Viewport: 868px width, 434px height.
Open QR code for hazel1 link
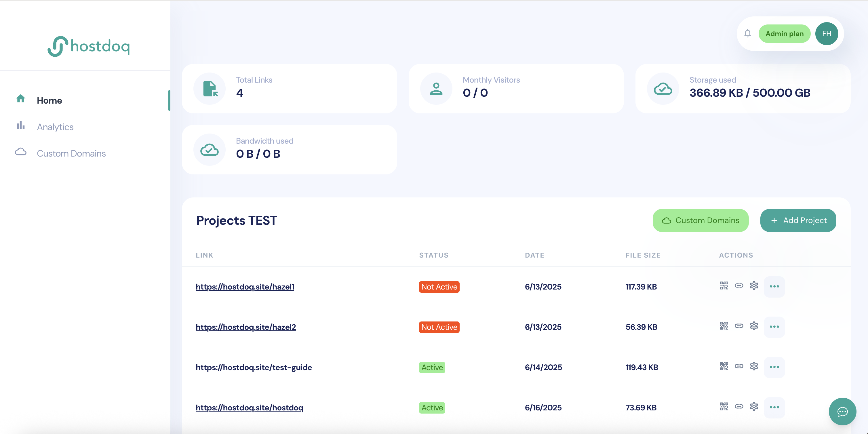click(724, 286)
